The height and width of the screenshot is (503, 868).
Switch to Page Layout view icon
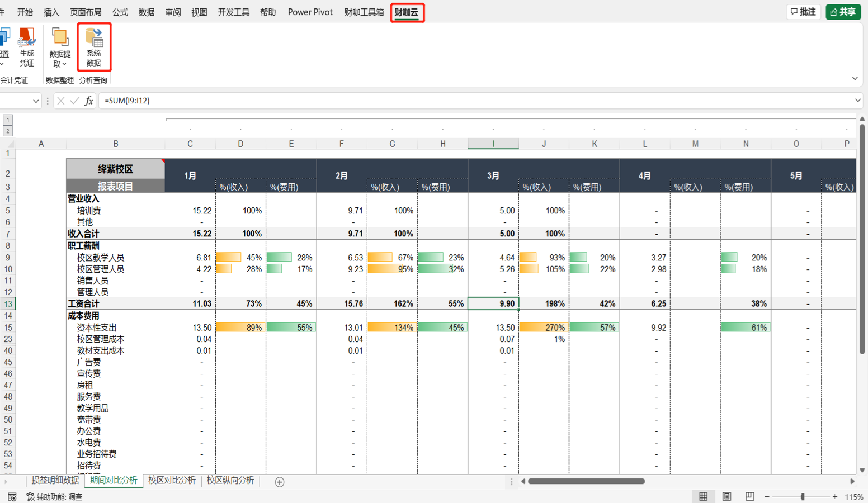[727, 496]
